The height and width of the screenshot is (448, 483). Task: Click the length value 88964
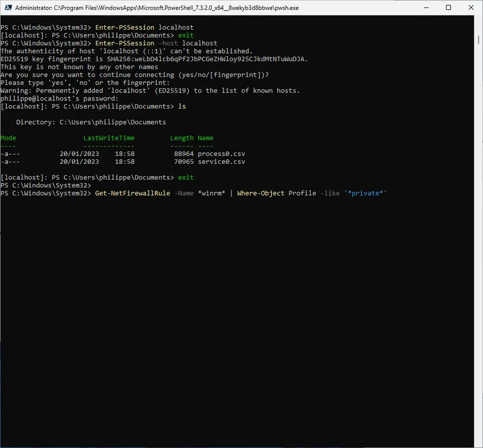pos(184,154)
